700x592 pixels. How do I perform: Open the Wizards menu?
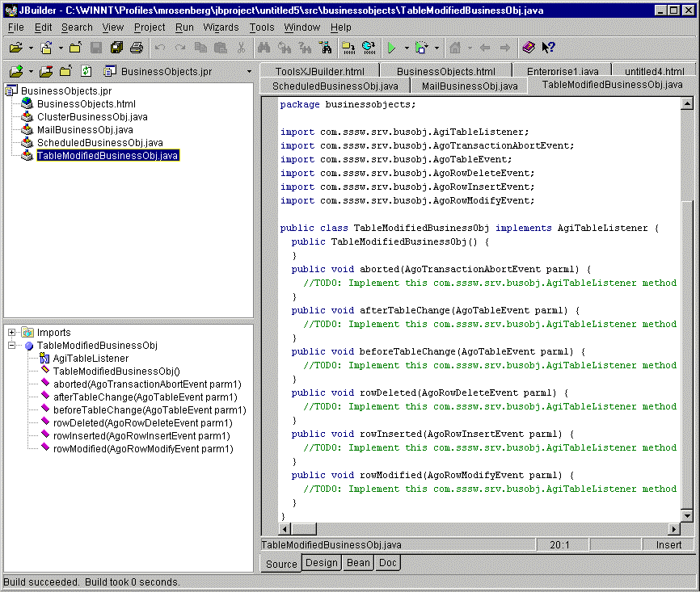point(221,27)
